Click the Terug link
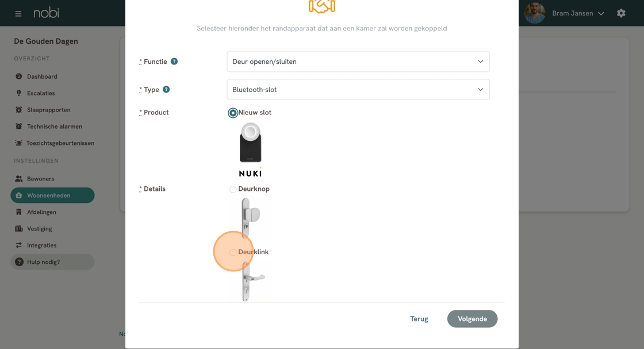The image size is (644, 349). [x=419, y=319]
